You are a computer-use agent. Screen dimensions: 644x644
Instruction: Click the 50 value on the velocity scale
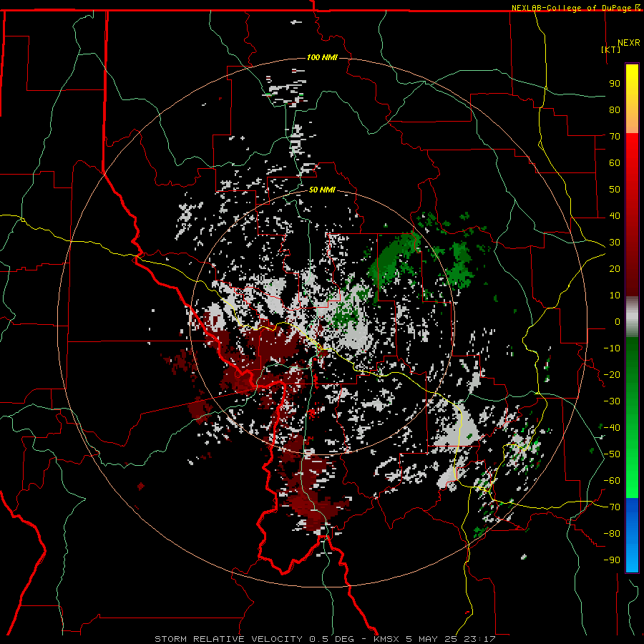click(x=615, y=190)
